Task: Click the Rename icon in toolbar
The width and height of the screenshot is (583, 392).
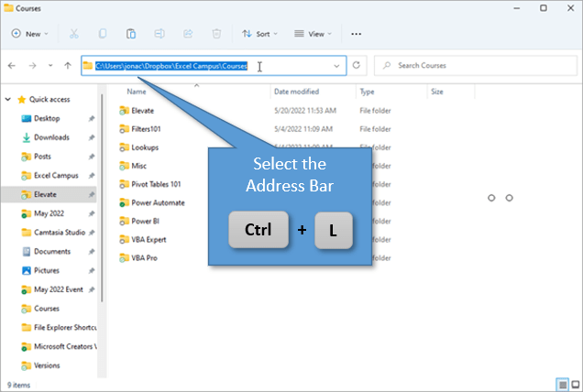Action: point(159,34)
